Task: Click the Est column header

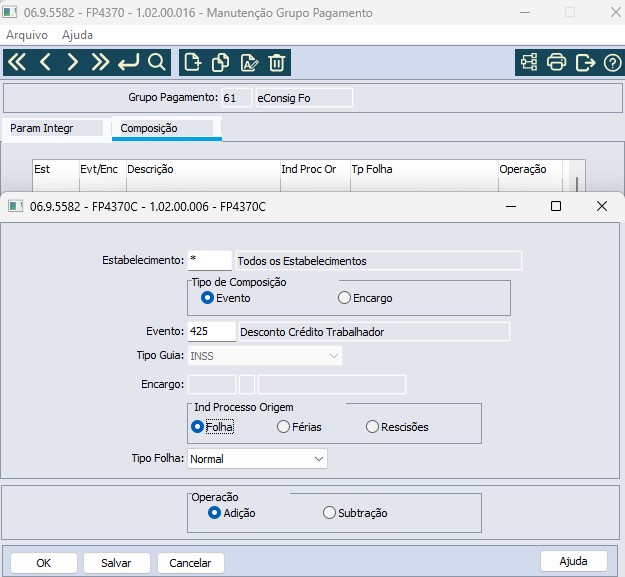Action: coord(56,169)
